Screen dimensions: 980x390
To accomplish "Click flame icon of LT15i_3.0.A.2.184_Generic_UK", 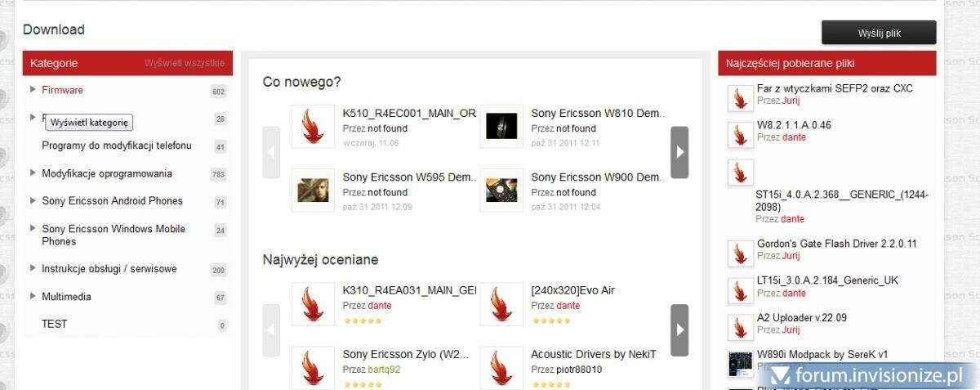I will click(x=741, y=290).
